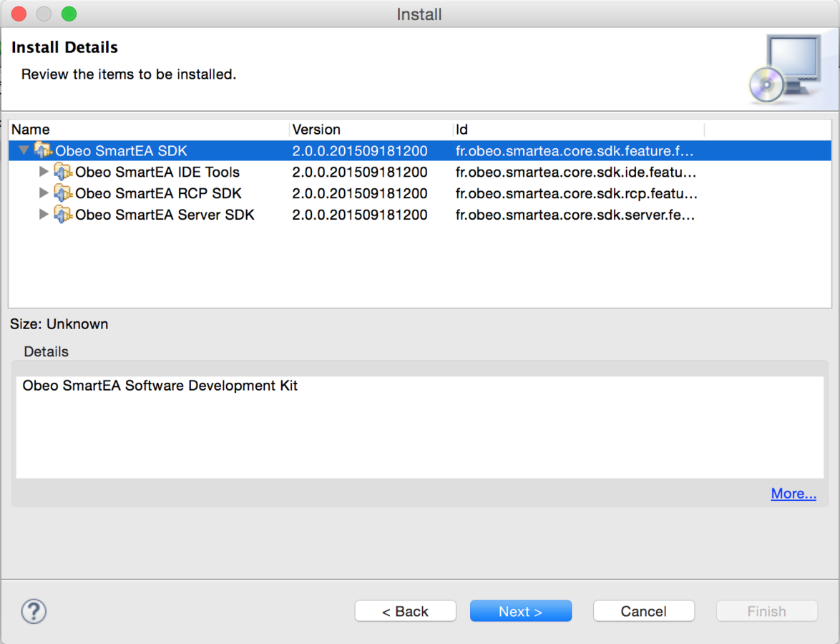Click the id fr.obeo.smartea.core.sdk.server.fe…

[575, 215]
